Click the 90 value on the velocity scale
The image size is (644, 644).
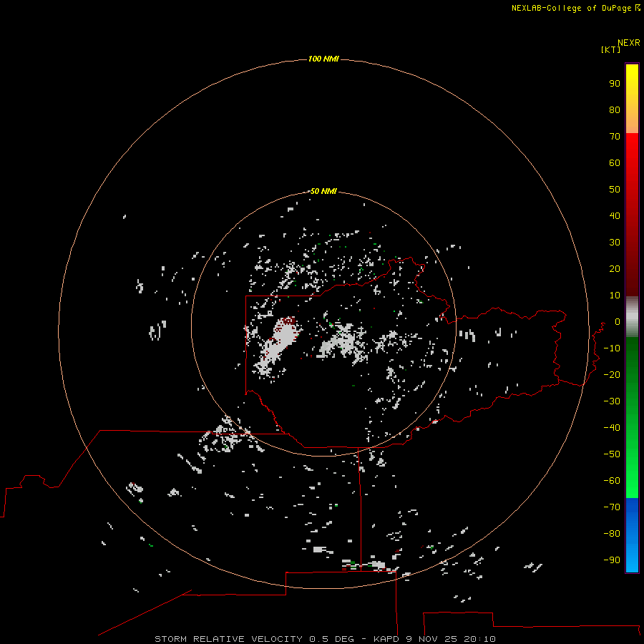[615, 84]
